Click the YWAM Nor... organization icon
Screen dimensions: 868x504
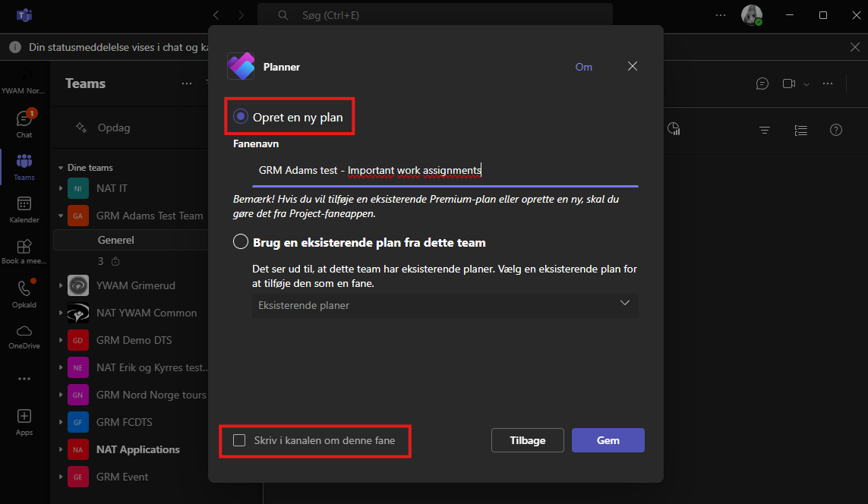point(24,82)
